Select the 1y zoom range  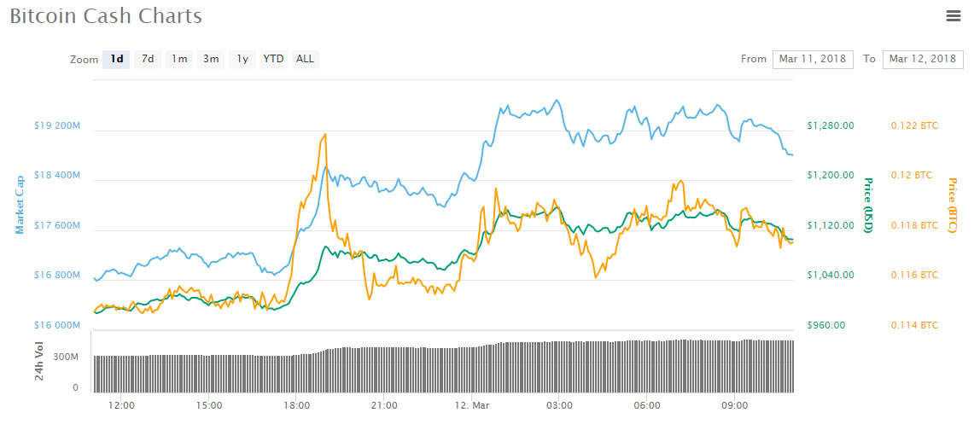click(242, 59)
